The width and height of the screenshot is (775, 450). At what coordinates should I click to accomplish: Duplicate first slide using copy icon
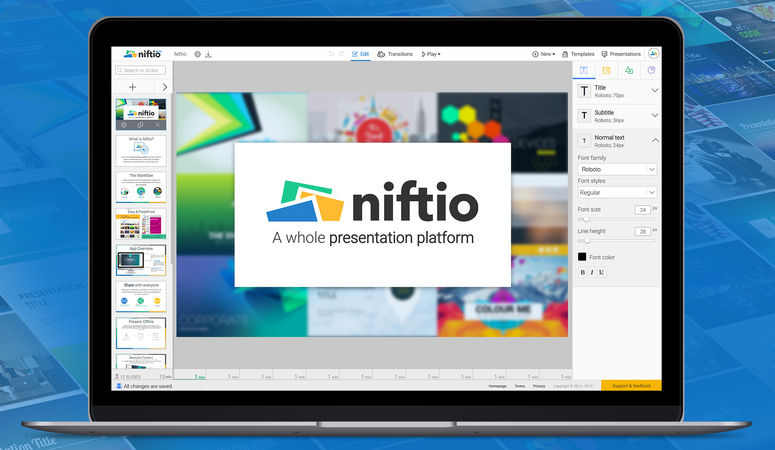(x=140, y=125)
